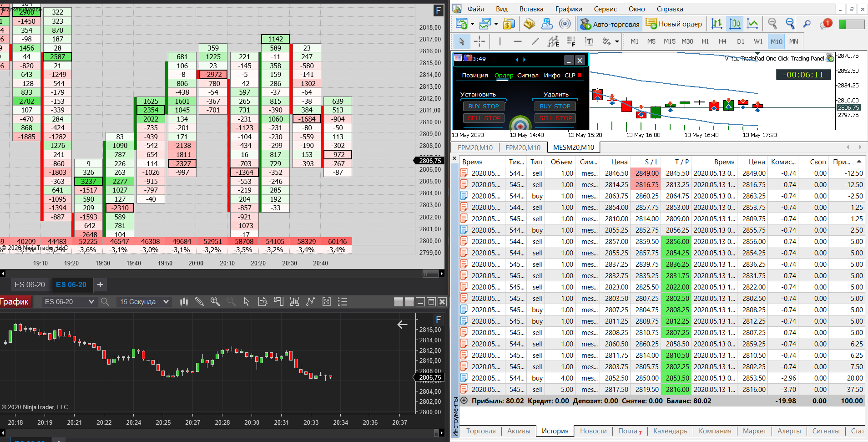Select the trendline drawing tool

535,41
